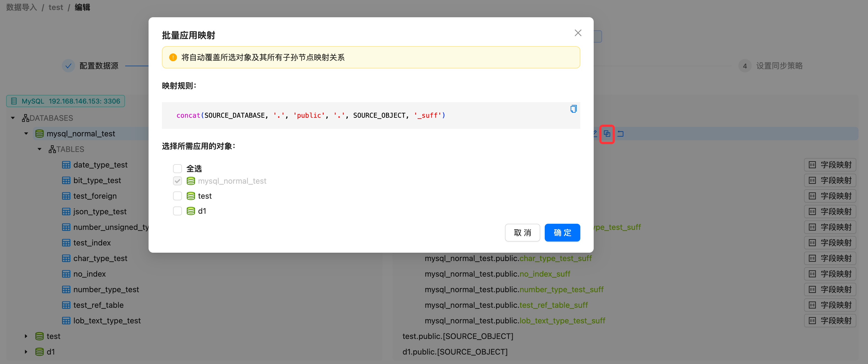
Task: Click the TABLES hierarchy icon
Action: click(x=52, y=149)
